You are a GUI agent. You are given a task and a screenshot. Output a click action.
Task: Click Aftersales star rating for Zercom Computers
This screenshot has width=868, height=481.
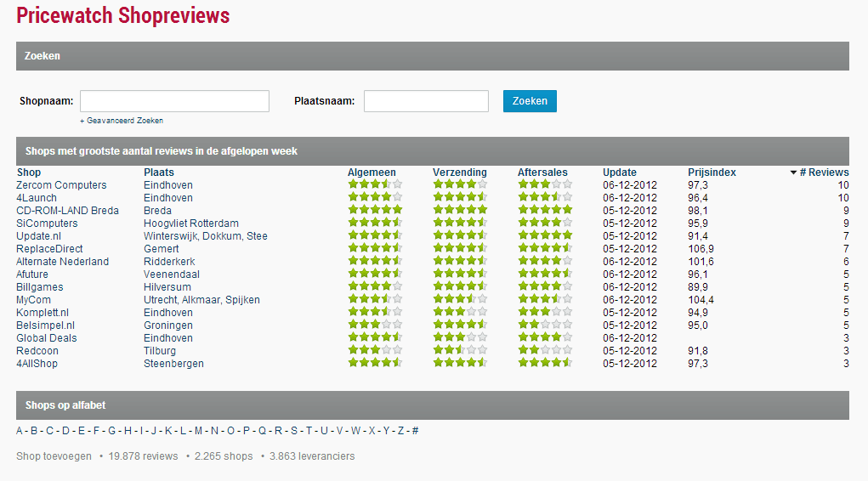tap(545, 184)
